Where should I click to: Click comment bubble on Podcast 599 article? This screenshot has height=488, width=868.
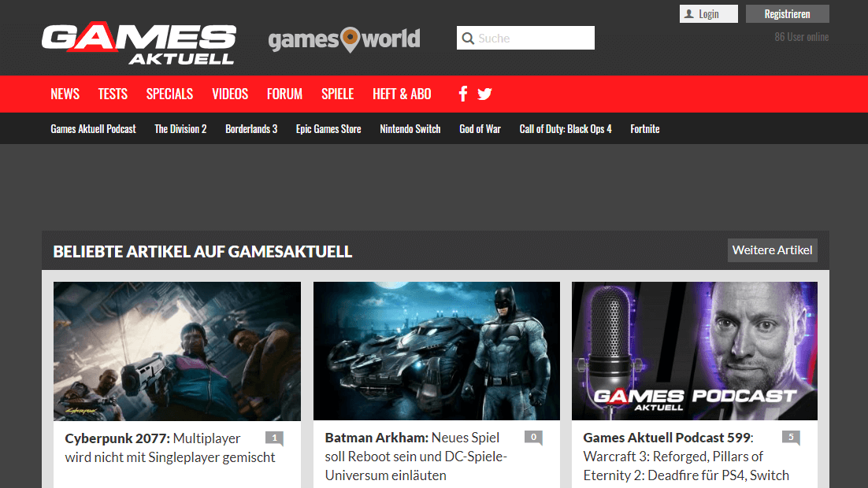coord(791,438)
